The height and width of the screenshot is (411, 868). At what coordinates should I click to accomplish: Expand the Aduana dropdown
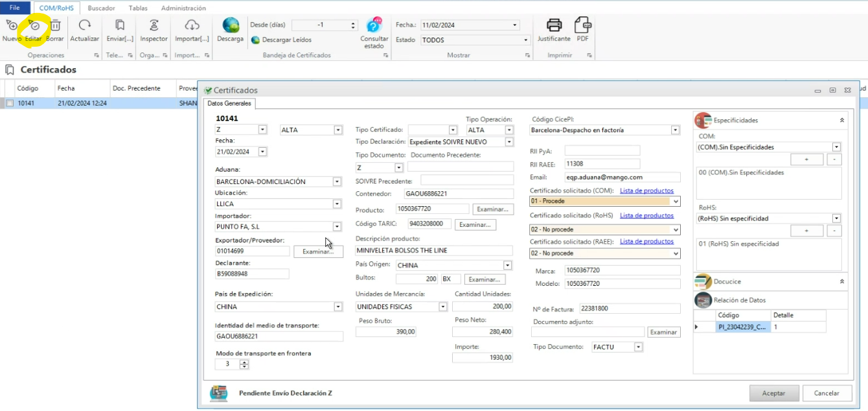coord(337,182)
